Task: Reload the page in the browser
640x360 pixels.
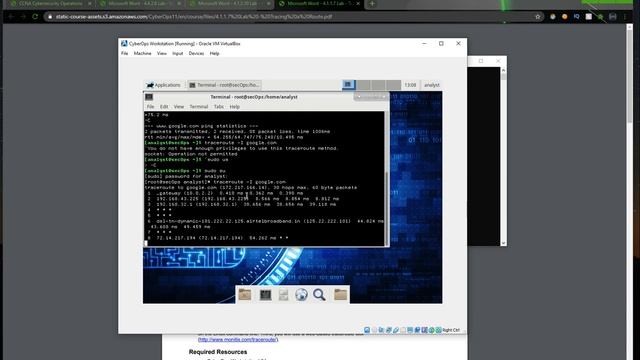Action: (x=35, y=17)
